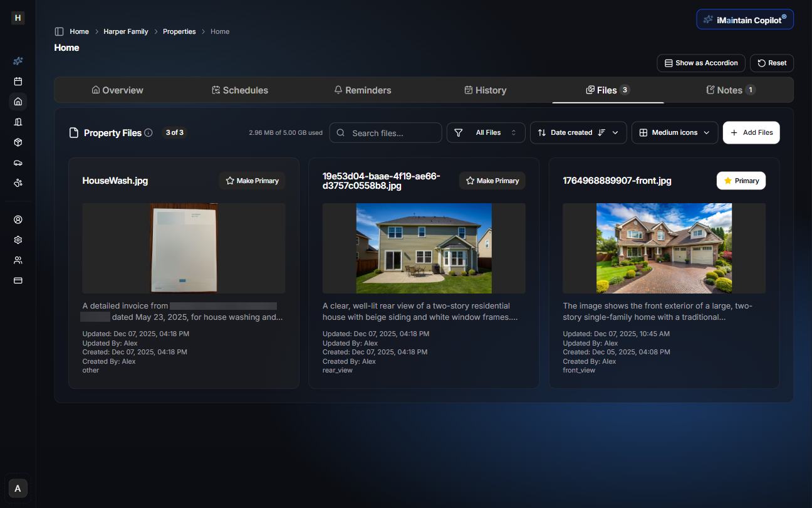Select the pets paw icon in sidebar

18,183
